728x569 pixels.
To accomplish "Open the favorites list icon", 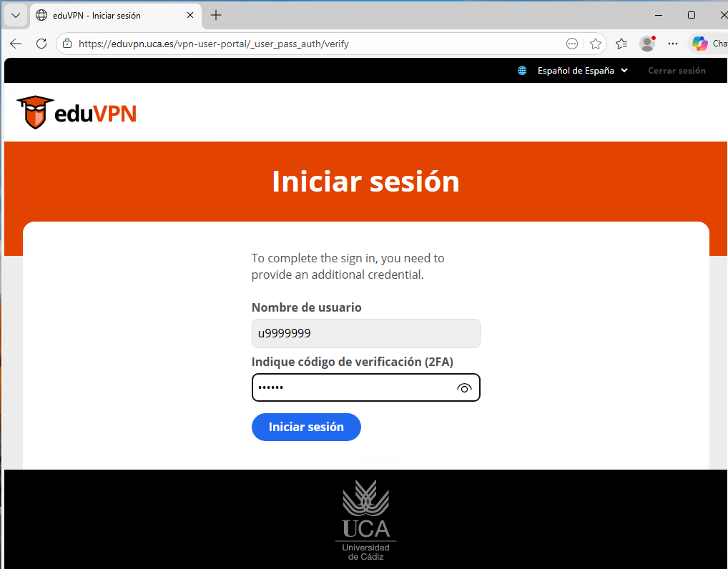I will coord(621,44).
